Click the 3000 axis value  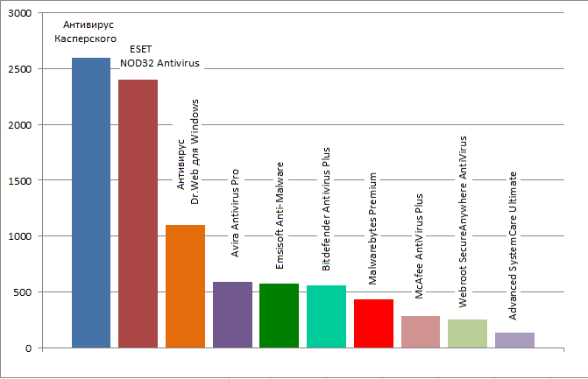20,13
